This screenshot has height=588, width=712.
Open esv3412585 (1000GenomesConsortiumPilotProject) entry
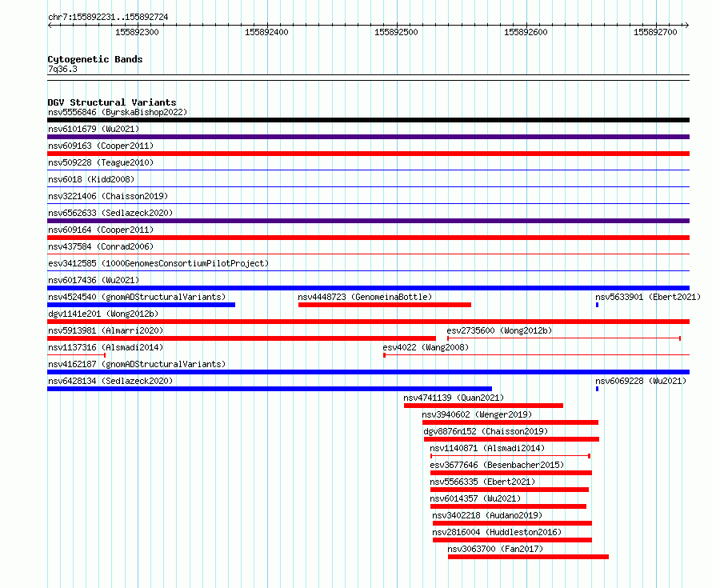(x=158, y=263)
